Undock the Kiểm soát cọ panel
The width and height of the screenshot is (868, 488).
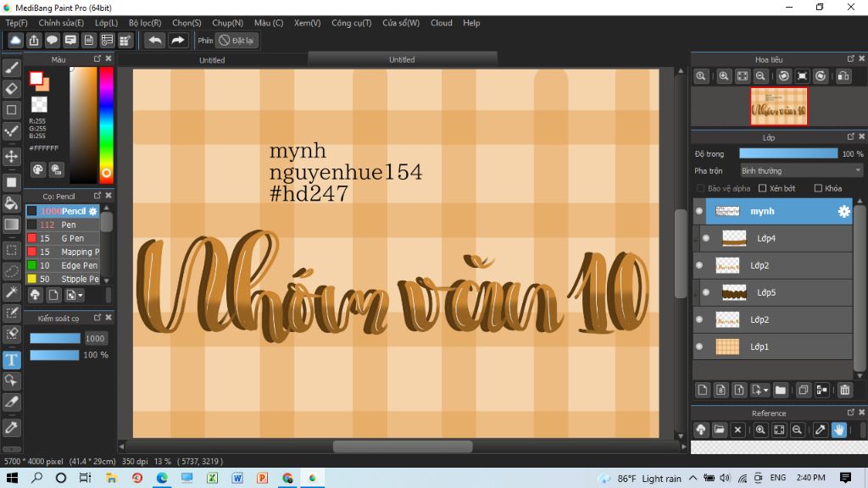97,318
